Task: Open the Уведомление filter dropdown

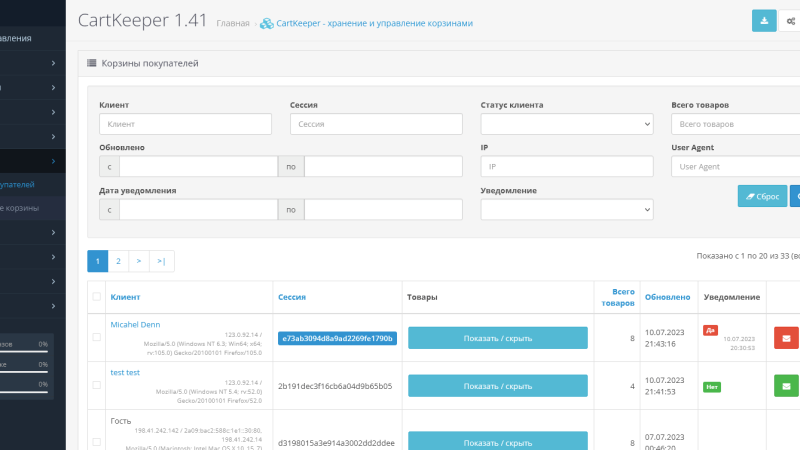Action: 567,210
